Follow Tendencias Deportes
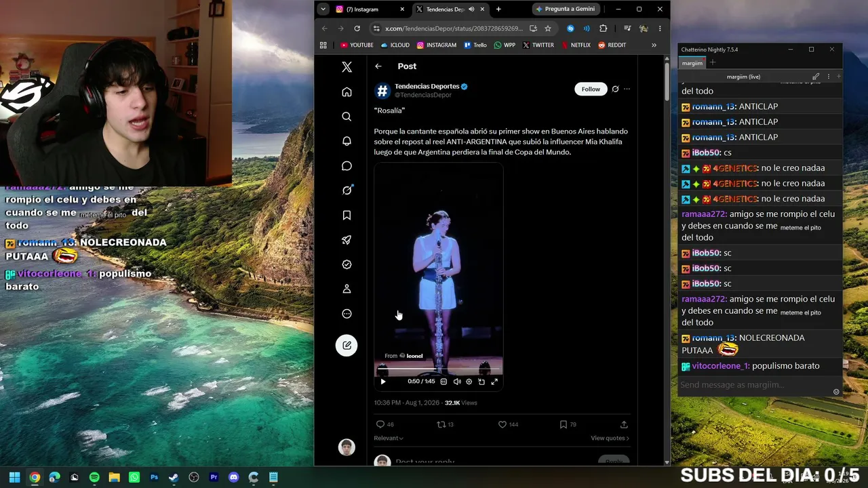The image size is (868, 488). pyautogui.click(x=591, y=89)
